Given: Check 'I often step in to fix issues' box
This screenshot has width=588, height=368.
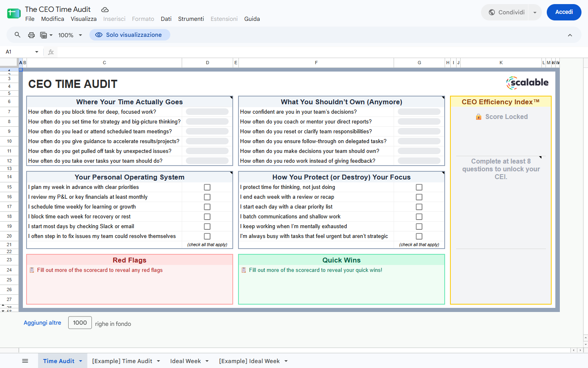Looking at the screenshot, I should [x=207, y=236].
